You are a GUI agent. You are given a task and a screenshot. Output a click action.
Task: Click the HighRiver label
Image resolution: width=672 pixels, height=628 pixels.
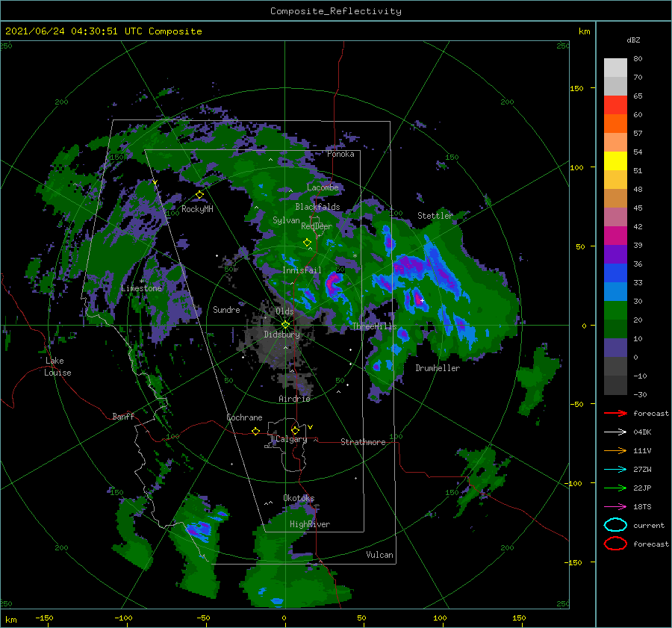click(x=310, y=524)
